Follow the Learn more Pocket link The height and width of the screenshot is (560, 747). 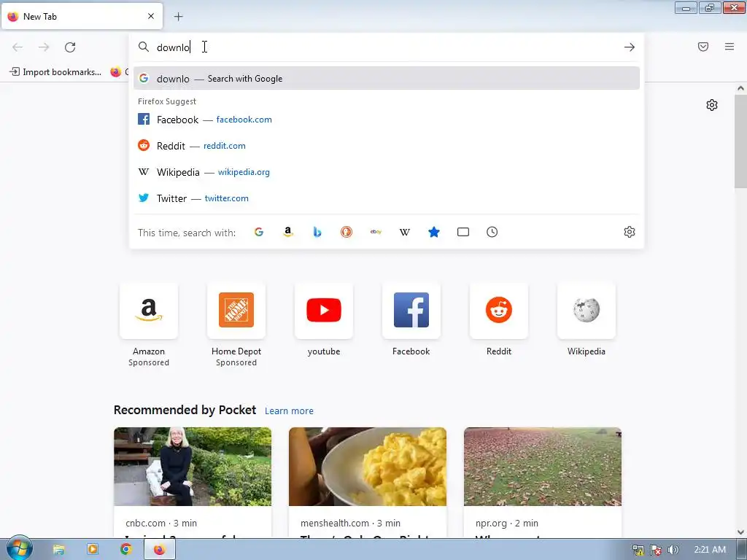click(x=289, y=411)
